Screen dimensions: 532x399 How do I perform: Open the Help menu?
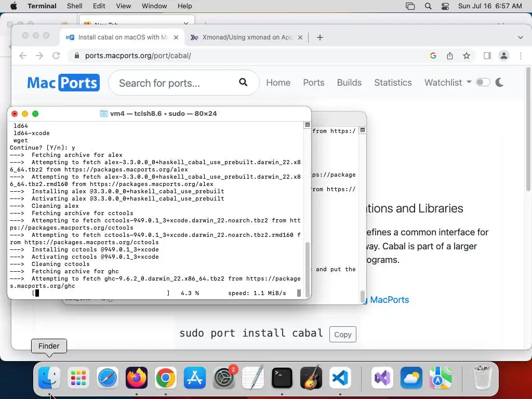tap(185, 6)
